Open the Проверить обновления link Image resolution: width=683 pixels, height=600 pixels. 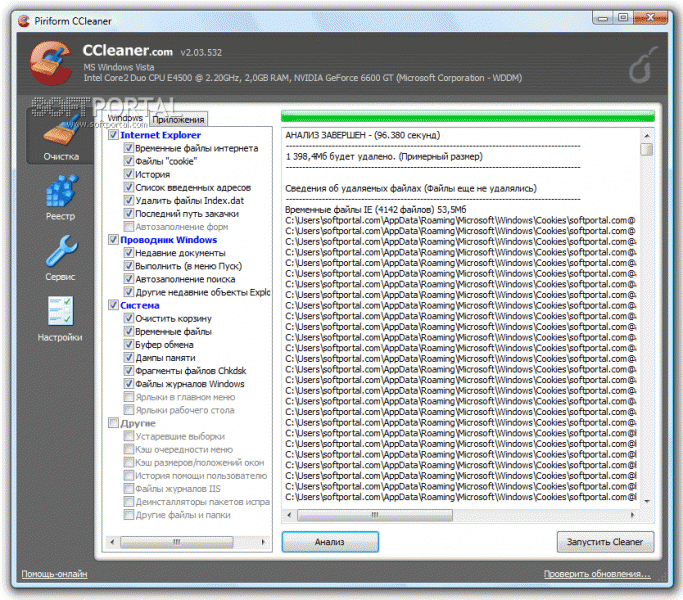[x=597, y=574]
